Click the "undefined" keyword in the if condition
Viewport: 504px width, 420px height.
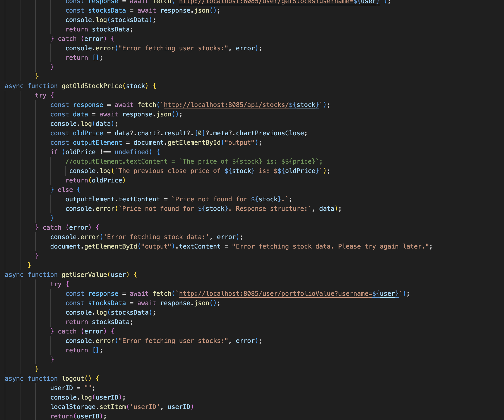tap(132, 152)
